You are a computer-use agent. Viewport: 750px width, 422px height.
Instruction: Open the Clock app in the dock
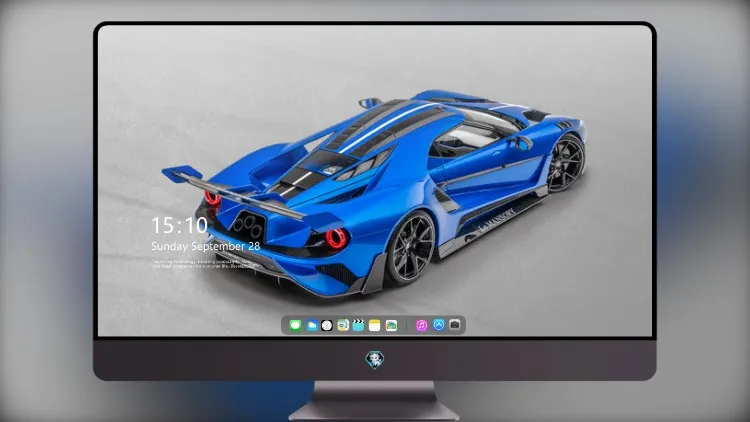327,325
